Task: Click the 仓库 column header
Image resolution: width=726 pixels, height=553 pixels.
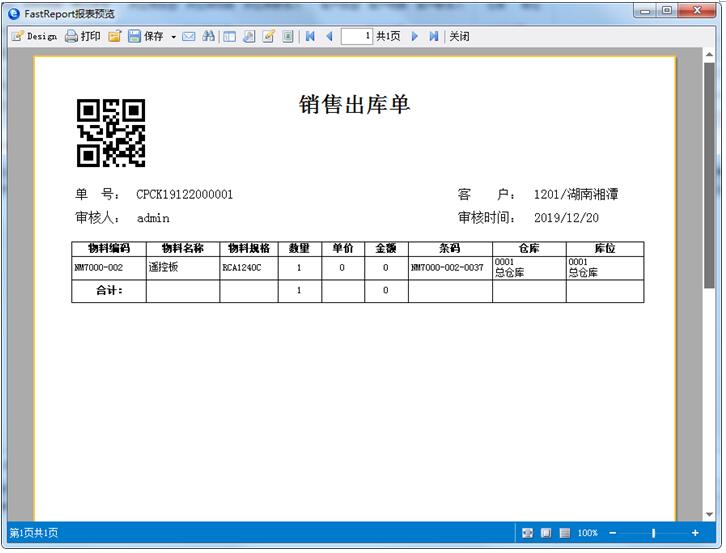Action: point(529,249)
